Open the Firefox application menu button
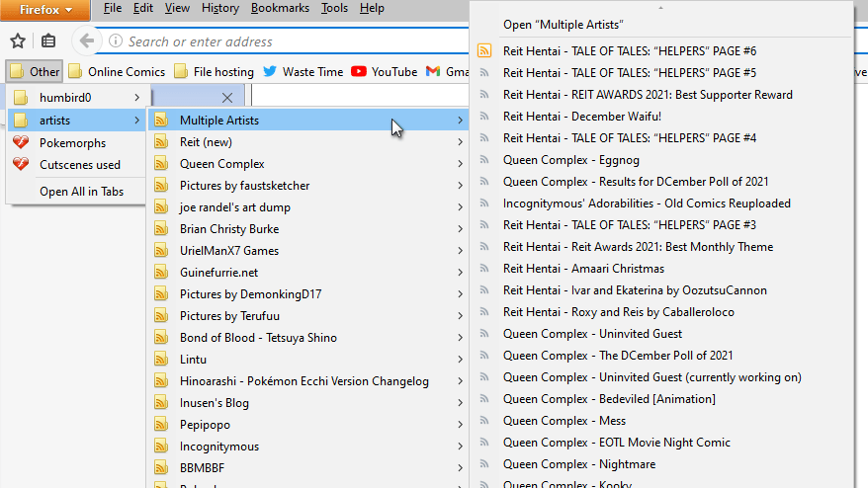868x488 pixels. (x=45, y=9)
